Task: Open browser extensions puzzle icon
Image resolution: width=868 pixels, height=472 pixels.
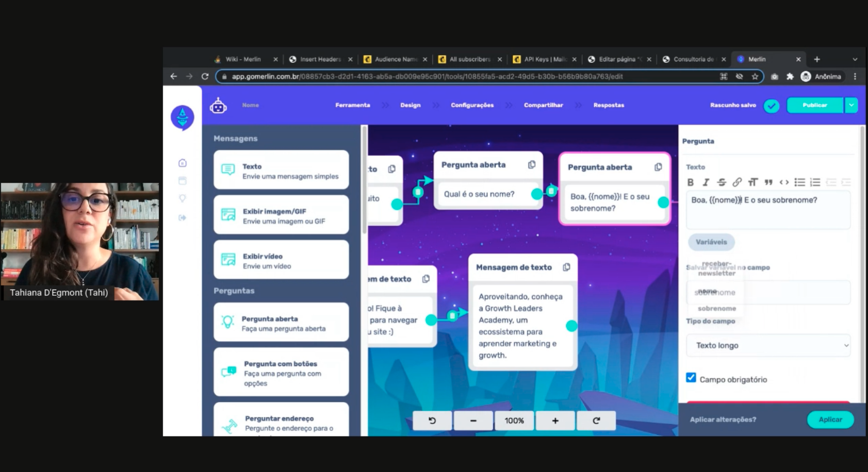Action: pos(790,76)
